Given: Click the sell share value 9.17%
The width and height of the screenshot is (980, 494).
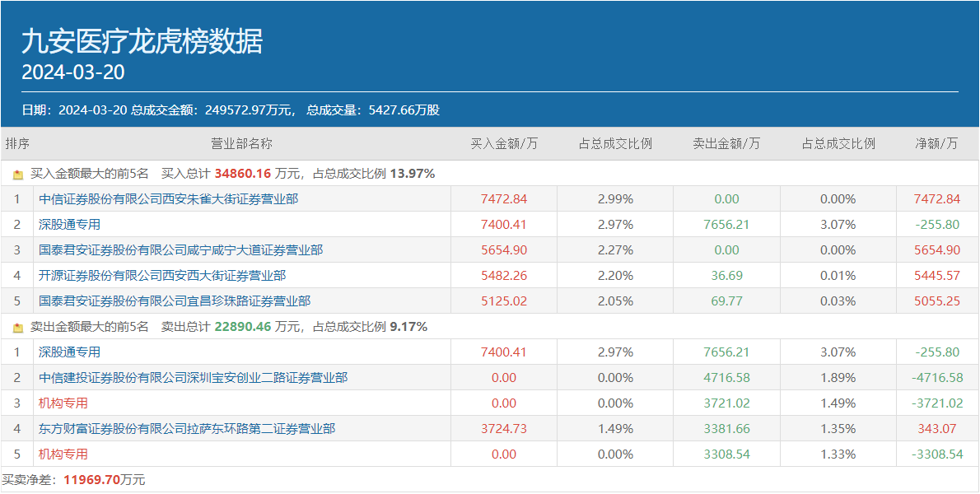Looking at the screenshot, I should [x=408, y=327].
